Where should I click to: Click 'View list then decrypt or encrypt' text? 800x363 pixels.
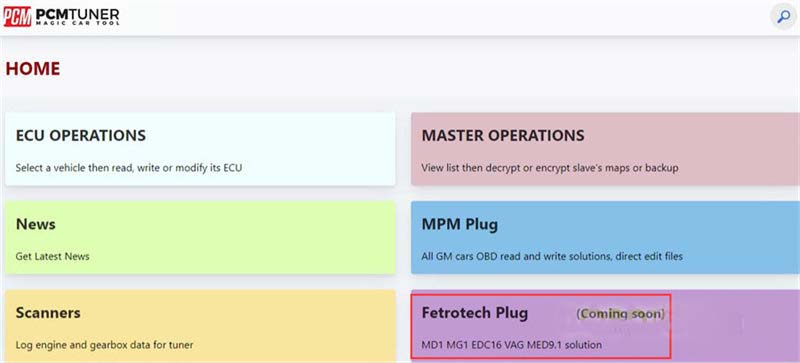click(550, 167)
